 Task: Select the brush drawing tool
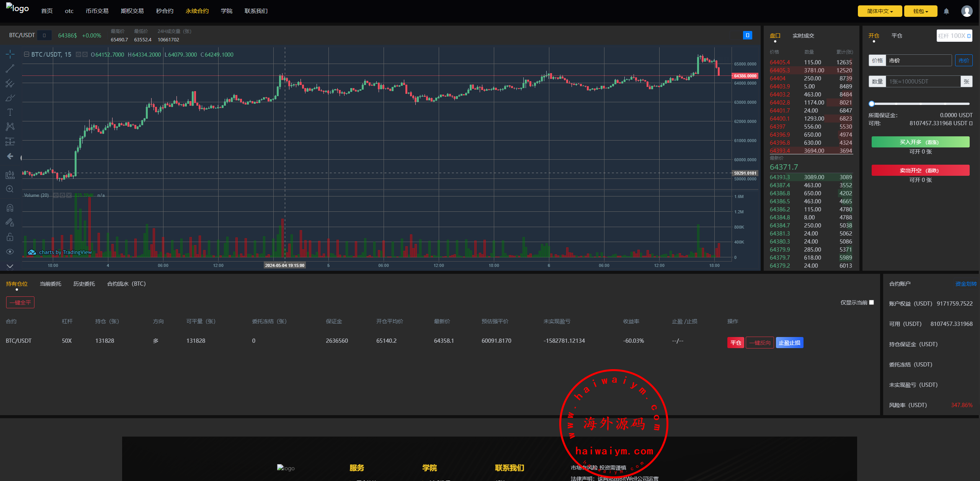click(x=10, y=98)
